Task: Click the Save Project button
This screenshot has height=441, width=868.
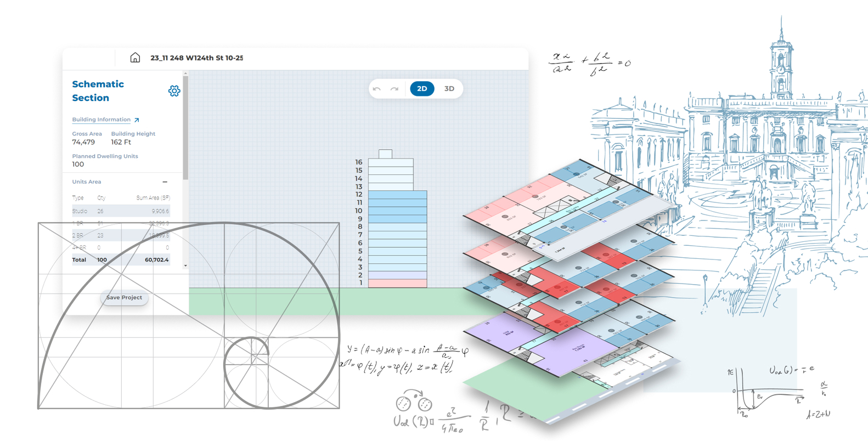Action: (124, 298)
